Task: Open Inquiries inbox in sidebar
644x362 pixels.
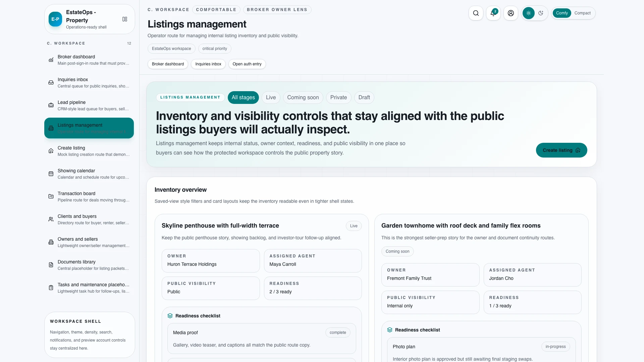Action: pyautogui.click(x=89, y=82)
